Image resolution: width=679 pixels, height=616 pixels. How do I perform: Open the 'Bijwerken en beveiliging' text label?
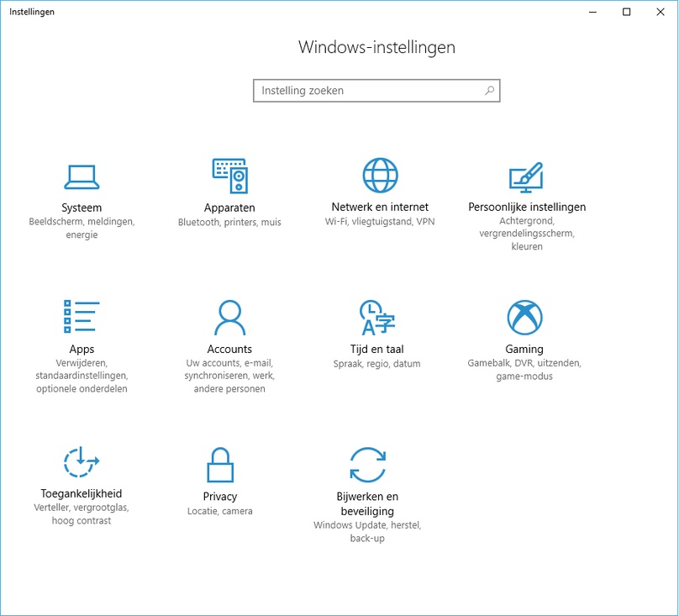click(x=367, y=503)
